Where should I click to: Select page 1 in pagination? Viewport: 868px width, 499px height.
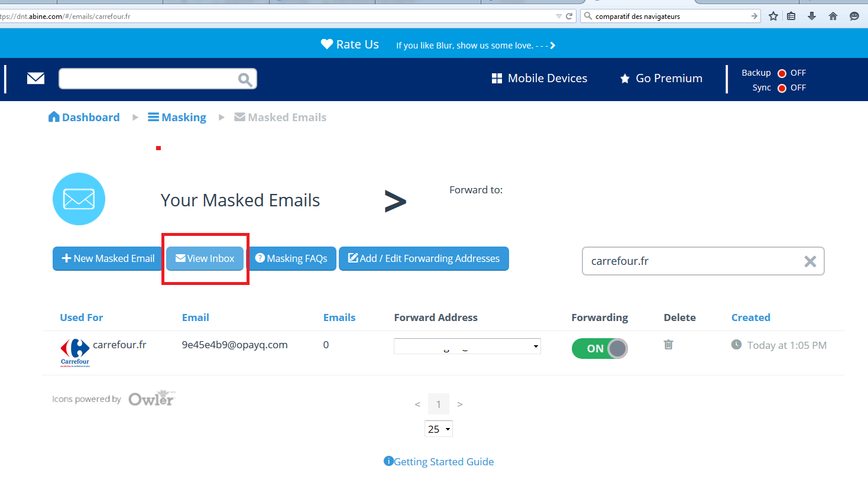439,404
